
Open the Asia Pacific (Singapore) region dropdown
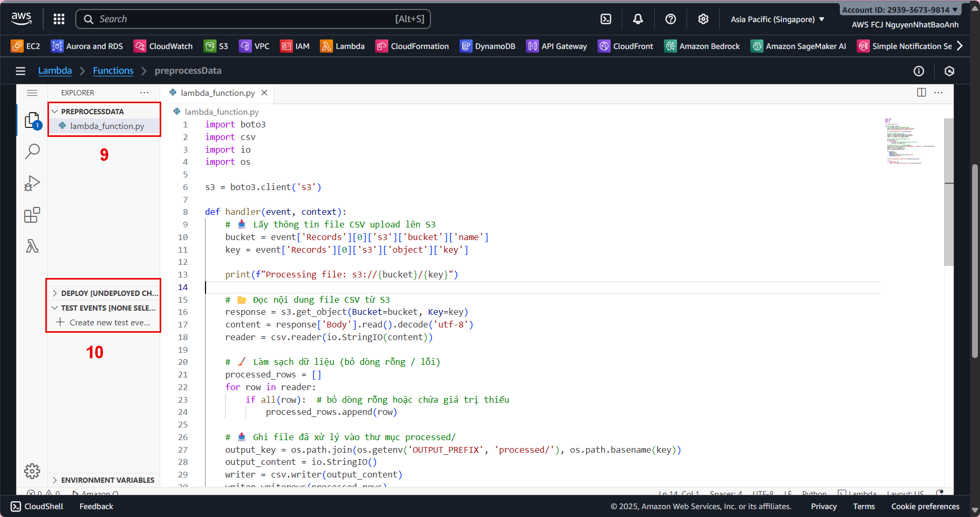[x=777, y=19]
